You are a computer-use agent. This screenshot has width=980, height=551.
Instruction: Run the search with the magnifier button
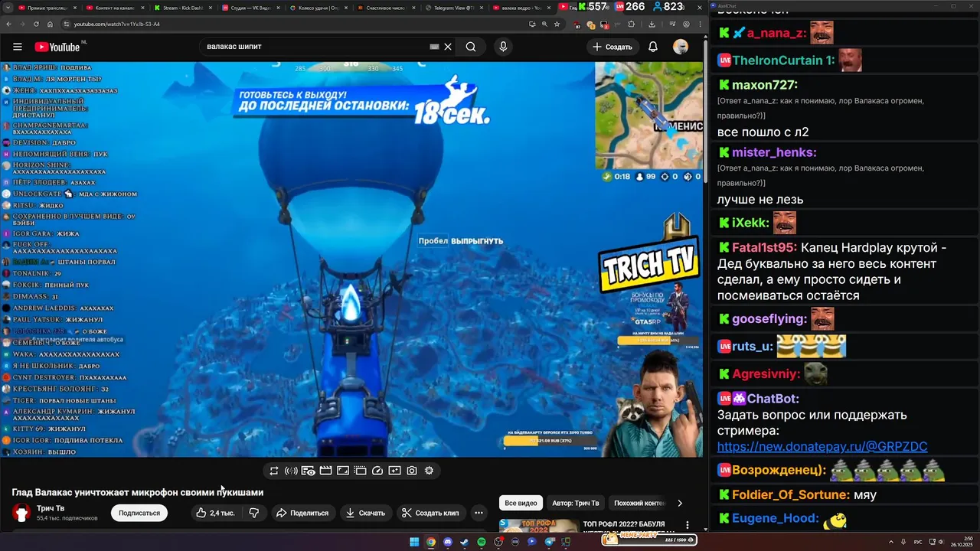point(471,47)
